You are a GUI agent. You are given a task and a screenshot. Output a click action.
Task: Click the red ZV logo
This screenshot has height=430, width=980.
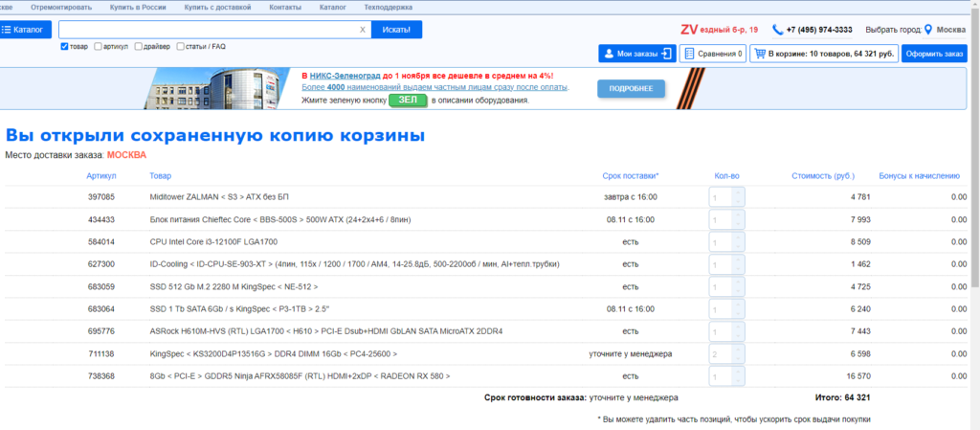689,30
